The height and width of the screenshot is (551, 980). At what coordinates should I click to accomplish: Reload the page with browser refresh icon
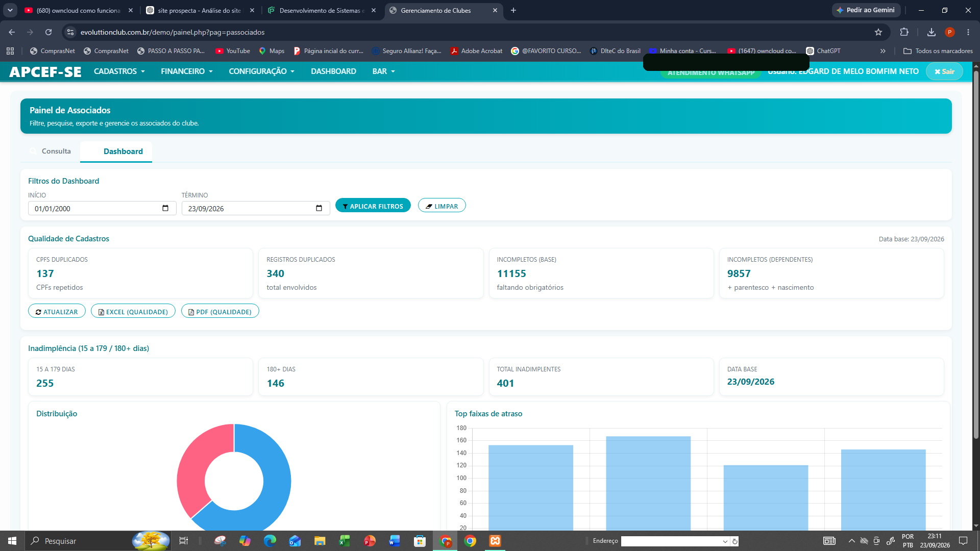tap(48, 32)
